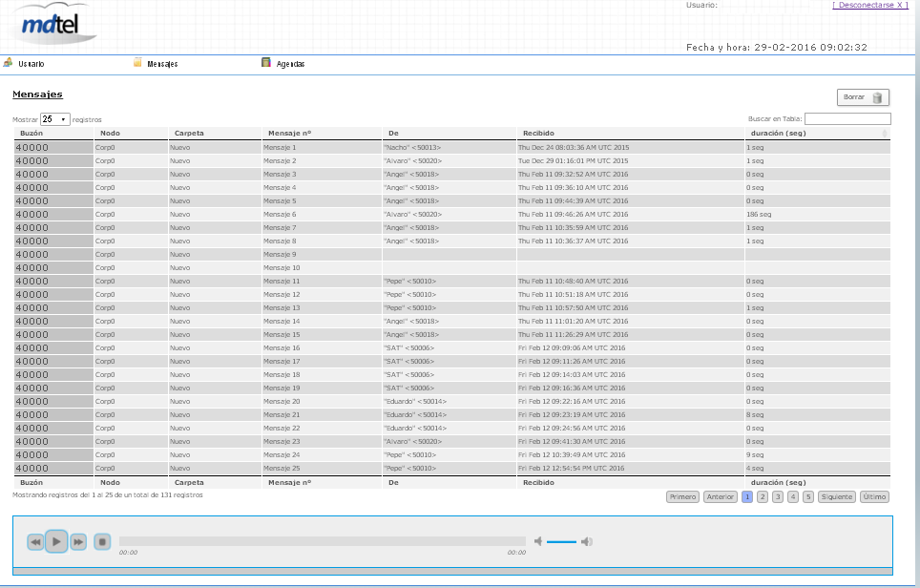Image resolution: width=920 pixels, height=588 pixels.
Task: Click the Último pagination button
Action: [x=874, y=497]
